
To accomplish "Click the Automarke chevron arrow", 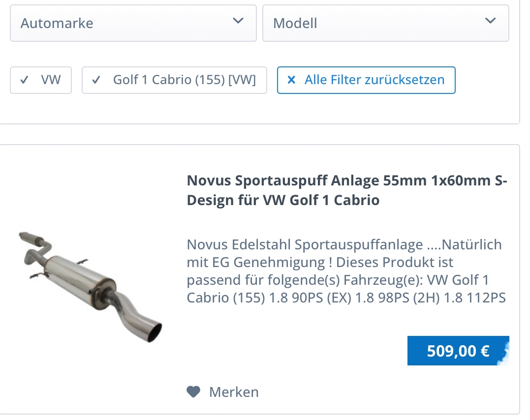I will click(x=238, y=21).
